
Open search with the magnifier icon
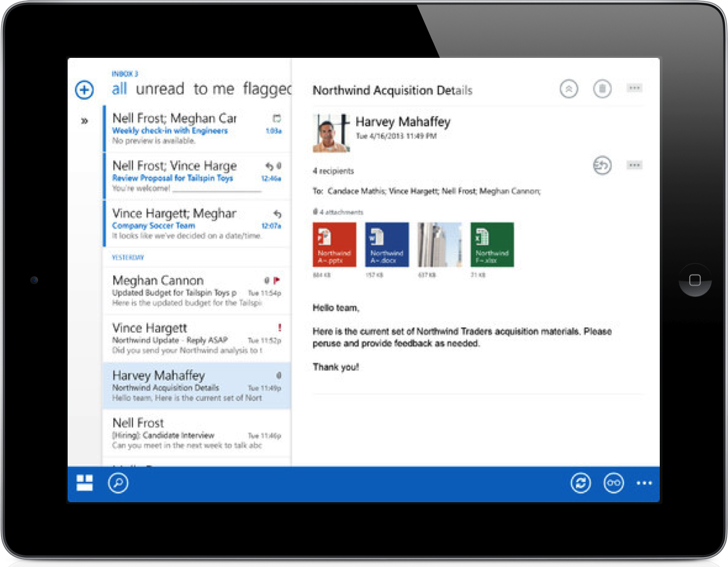point(118,483)
